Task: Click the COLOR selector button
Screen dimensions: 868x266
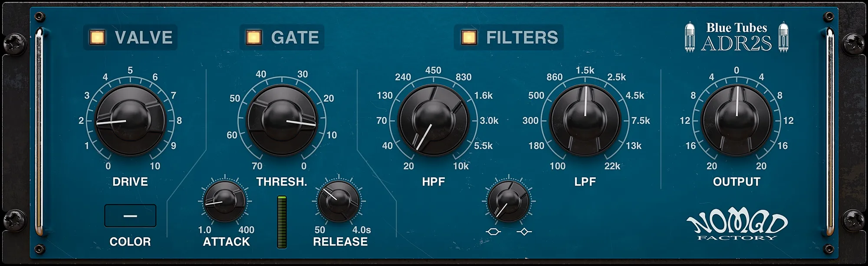Action: pyautogui.click(x=130, y=216)
